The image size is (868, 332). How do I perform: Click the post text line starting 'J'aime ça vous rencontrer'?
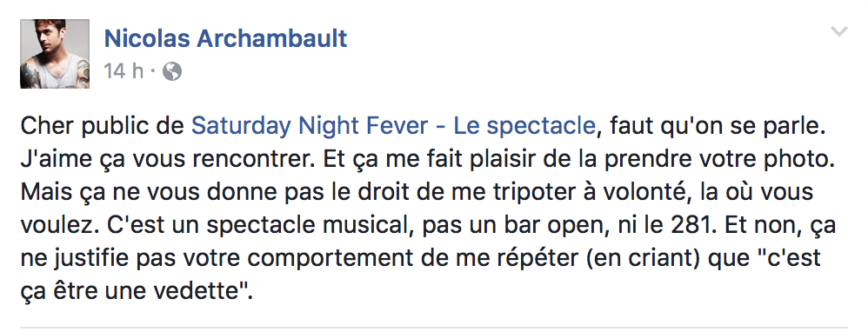click(426, 159)
